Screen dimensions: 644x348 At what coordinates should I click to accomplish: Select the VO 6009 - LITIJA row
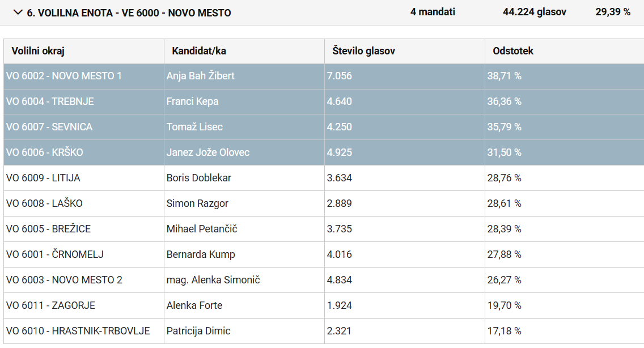(43, 178)
